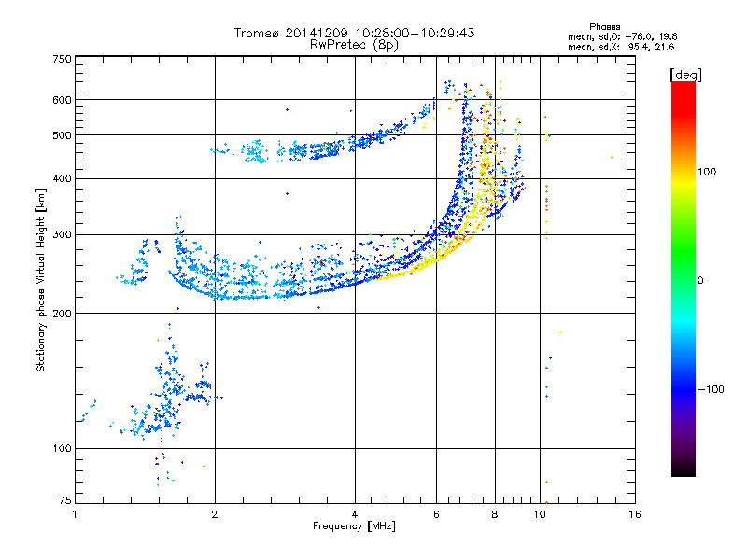747x560 pixels.
Task: Click the phase colorbar gradient
Action: (684, 278)
